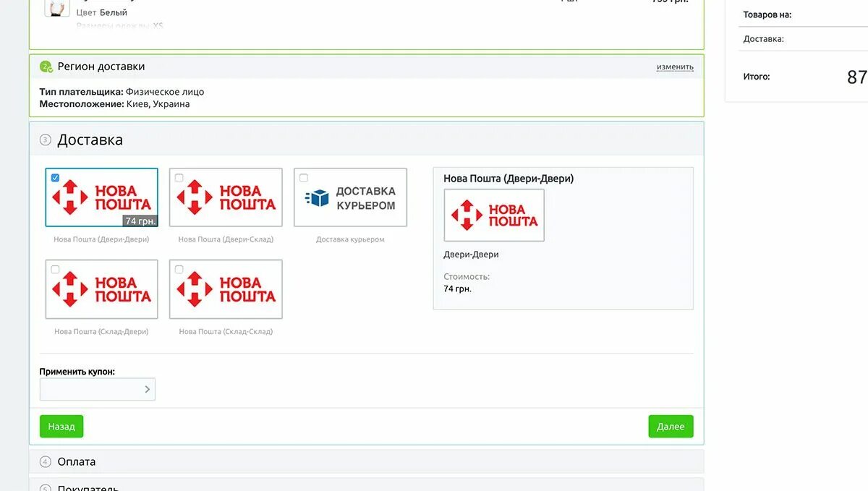The width and height of the screenshot is (868, 491).
Task: Select Нова Пошта (Склад-Склад) delivery card logo
Action: pyautogui.click(x=226, y=289)
